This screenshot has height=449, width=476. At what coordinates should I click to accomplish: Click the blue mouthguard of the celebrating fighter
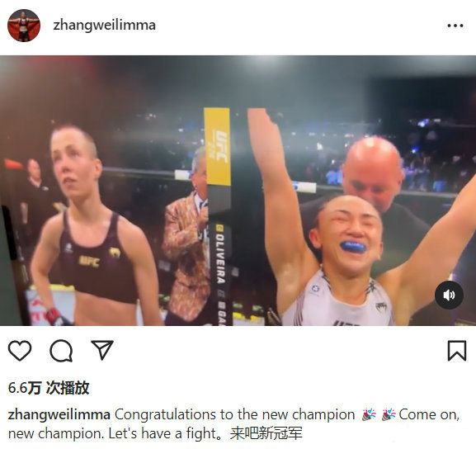pyautogui.click(x=353, y=246)
